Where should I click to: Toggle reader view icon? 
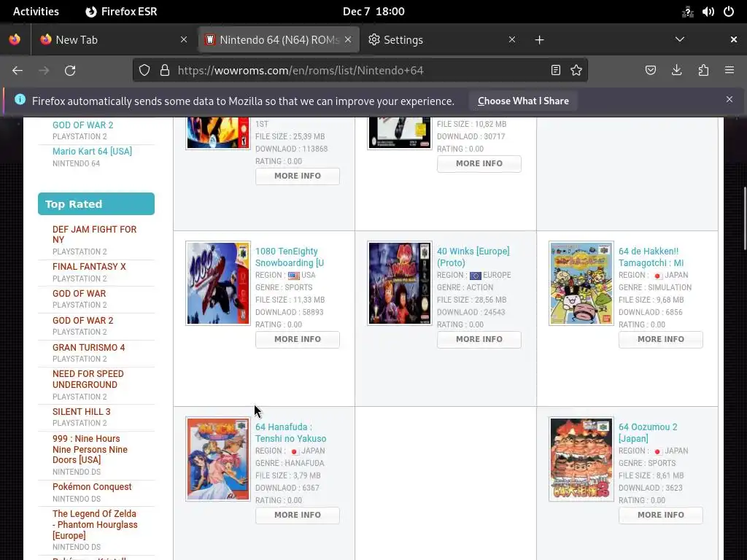coord(555,71)
